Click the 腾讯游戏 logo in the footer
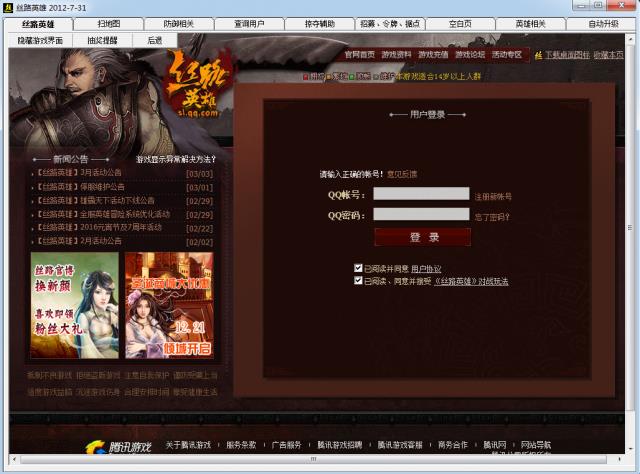640x474 pixels. coord(118,447)
